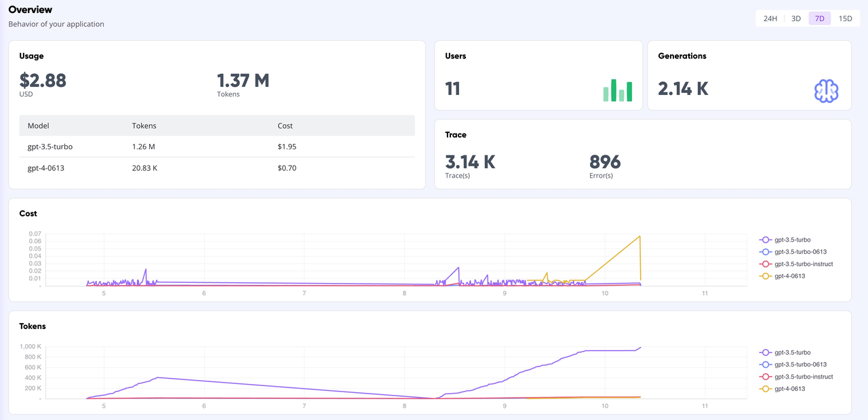Select the 3D time range option
This screenshot has height=420, width=868.
pyautogui.click(x=795, y=18)
